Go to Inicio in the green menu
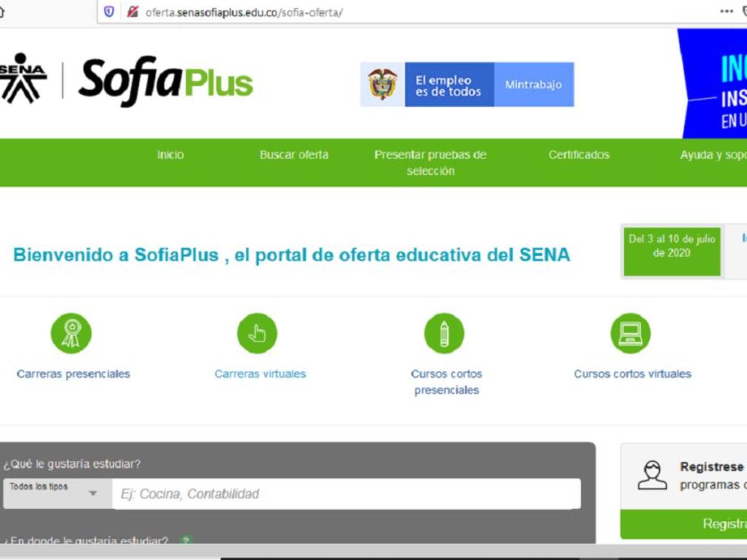The width and height of the screenshot is (747, 560). point(171,155)
